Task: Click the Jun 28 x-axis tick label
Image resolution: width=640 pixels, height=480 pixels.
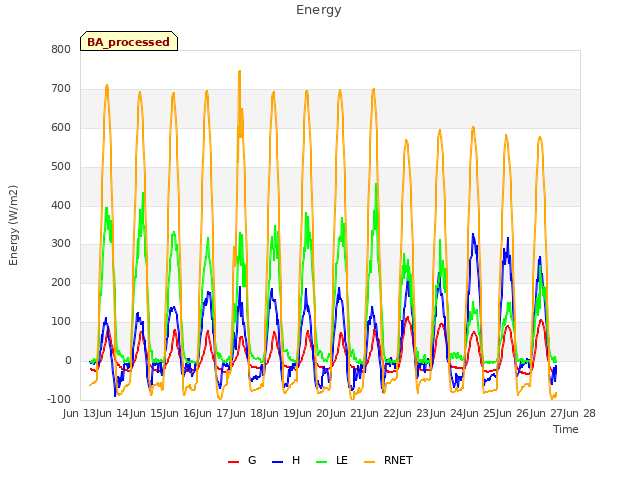Action: [x=579, y=413]
